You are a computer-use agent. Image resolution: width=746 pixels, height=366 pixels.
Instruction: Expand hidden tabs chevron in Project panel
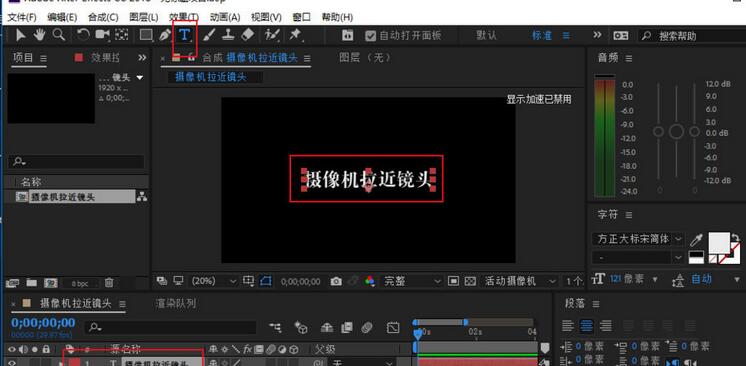point(142,58)
